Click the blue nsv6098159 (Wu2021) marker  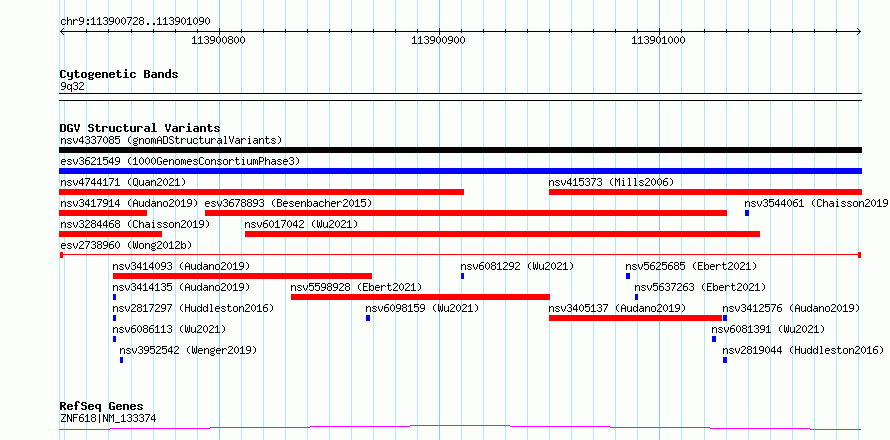368,318
